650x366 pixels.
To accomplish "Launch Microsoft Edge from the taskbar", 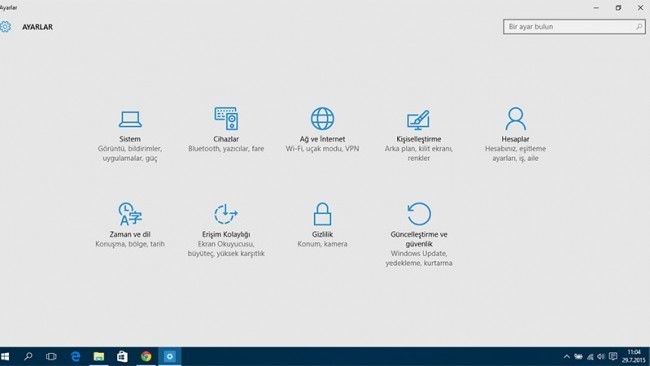I will click(75, 356).
